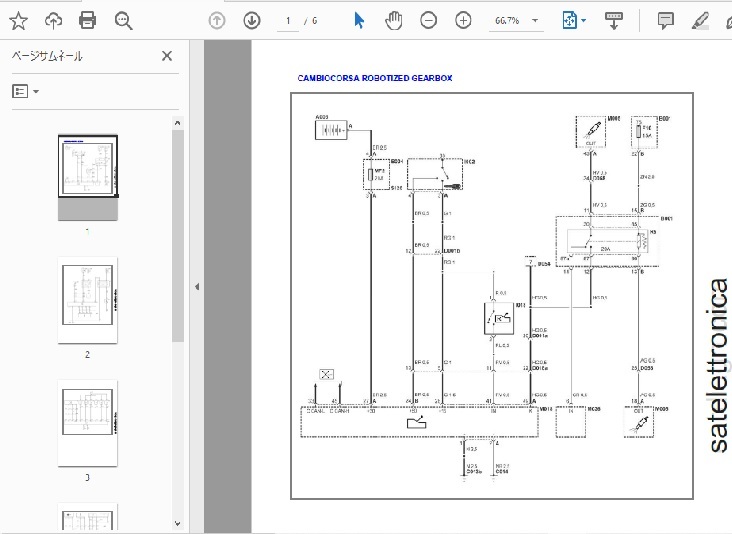Zoom in with the plus button

coord(463,21)
